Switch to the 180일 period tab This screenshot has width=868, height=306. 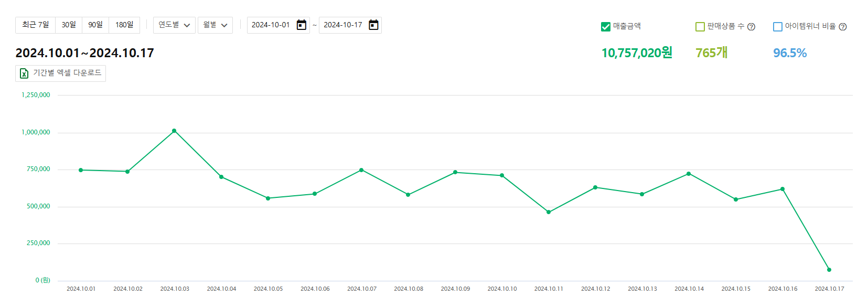tap(124, 25)
